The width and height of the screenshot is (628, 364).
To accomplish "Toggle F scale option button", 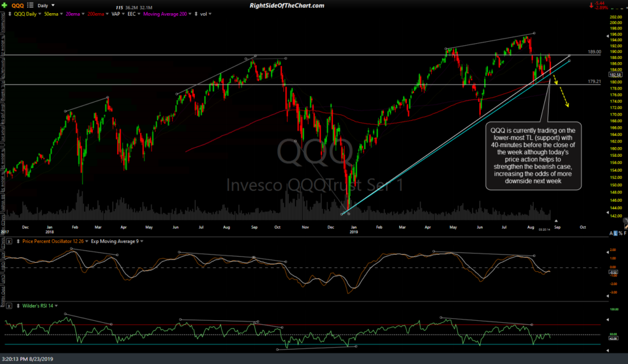I will tap(625, 233).
